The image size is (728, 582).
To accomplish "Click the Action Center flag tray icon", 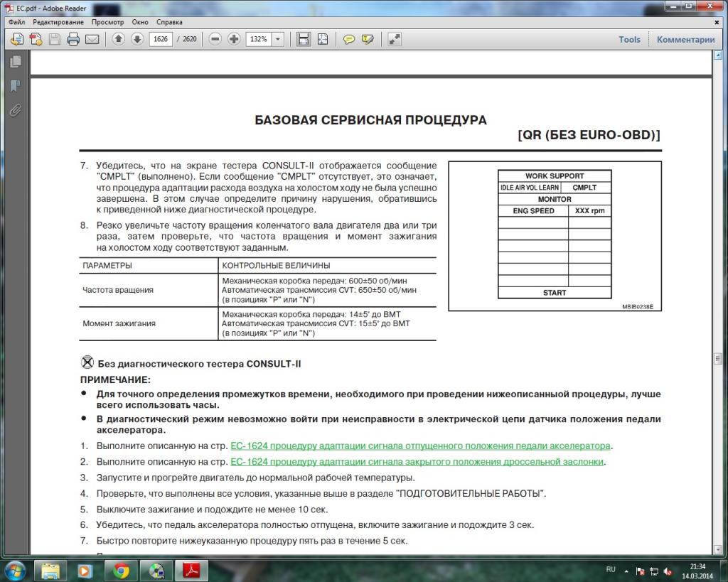I will point(641,571).
